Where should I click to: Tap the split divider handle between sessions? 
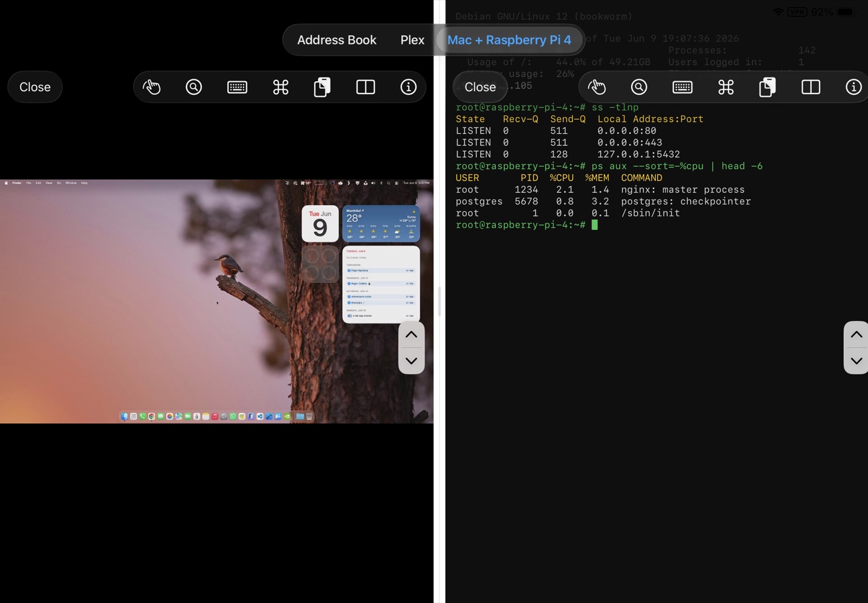(440, 301)
